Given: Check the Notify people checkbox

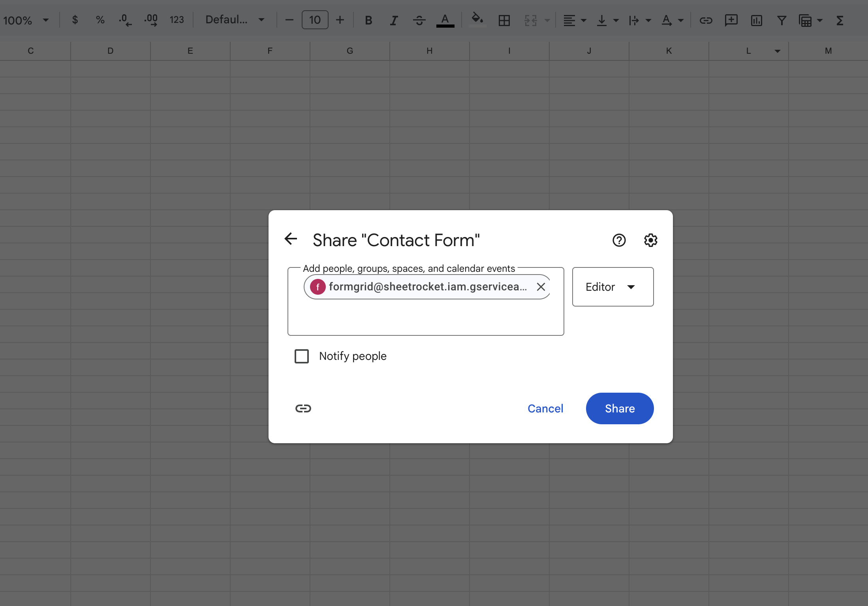Looking at the screenshot, I should (302, 356).
